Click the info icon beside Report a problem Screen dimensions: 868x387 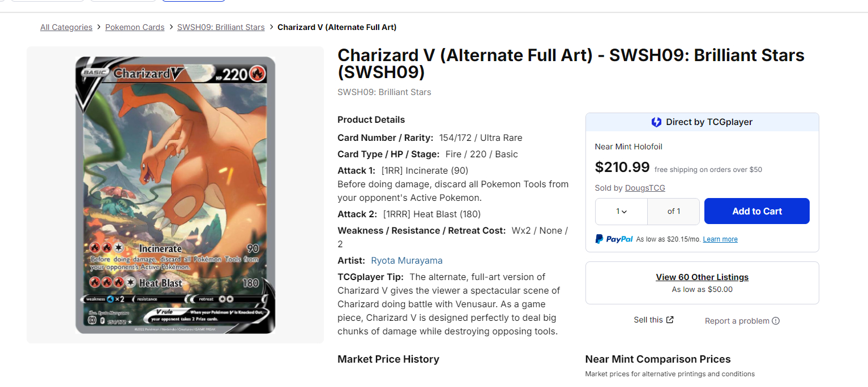coord(776,321)
